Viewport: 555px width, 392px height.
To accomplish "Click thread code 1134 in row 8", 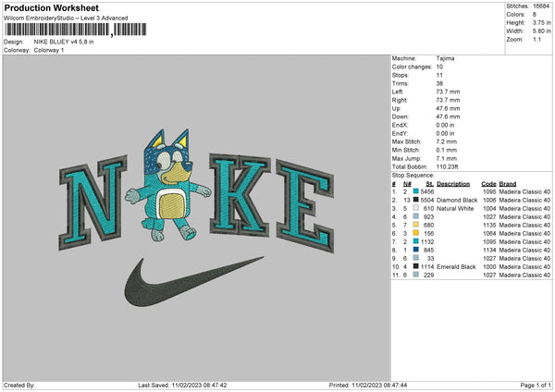I will click(x=489, y=251).
